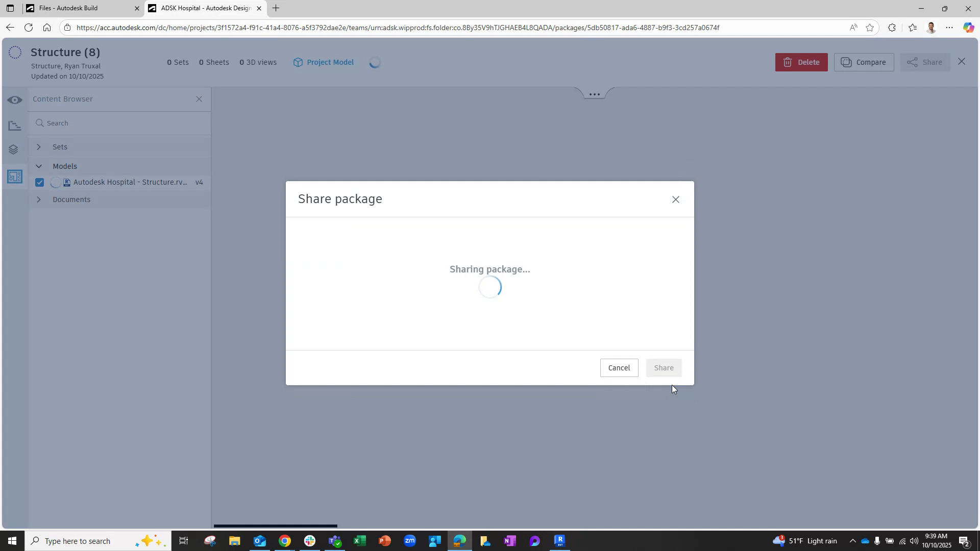Expand the Sets section
This screenshot has height=551, width=980.
click(38, 146)
